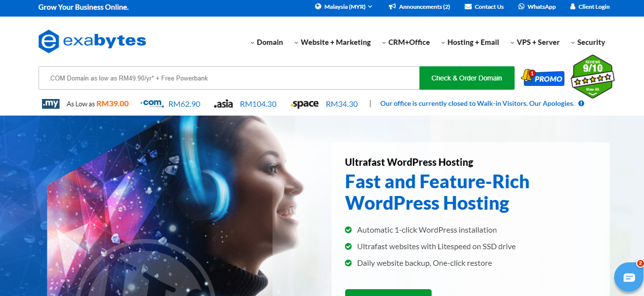This screenshot has height=296, width=644.
Task: Click the RM34.30 .space price
Action: 342,104
